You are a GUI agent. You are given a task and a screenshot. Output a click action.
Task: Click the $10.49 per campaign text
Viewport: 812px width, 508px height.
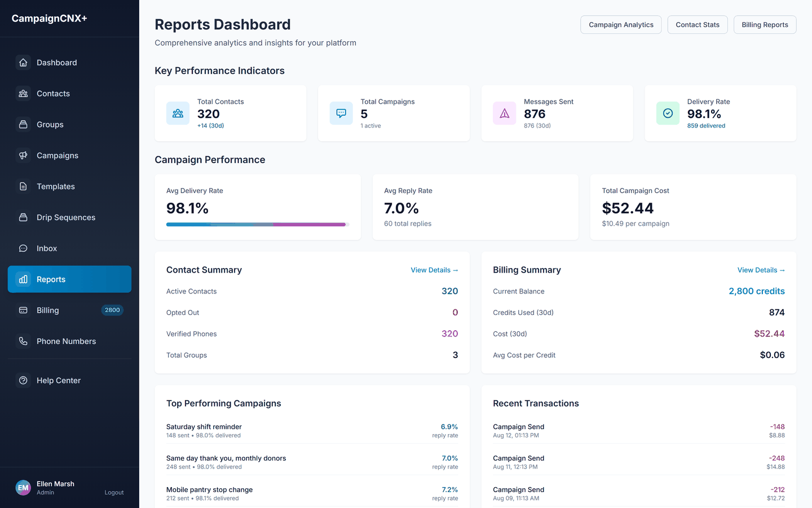tap(636, 224)
